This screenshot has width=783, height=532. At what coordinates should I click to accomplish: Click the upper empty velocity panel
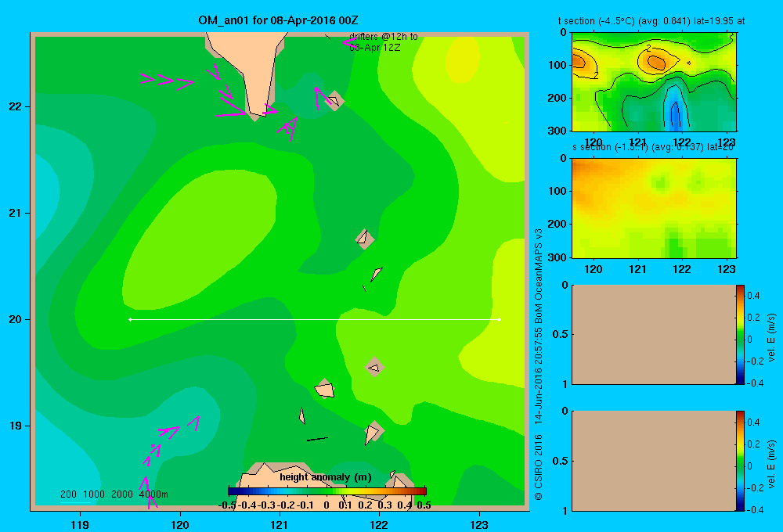click(654, 334)
